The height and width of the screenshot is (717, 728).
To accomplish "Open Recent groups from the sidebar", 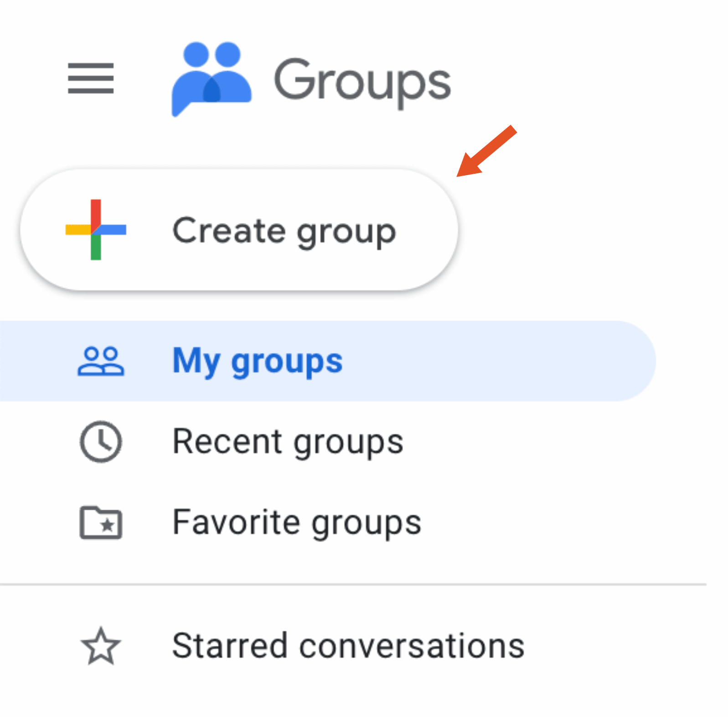I will (288, 442).
